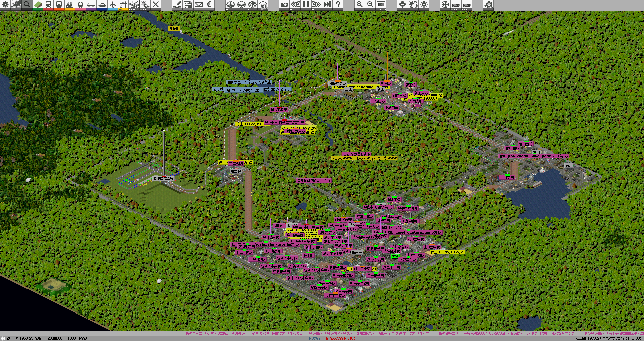Click the 西側領土につき立ち入り禁止 sign label

click(x=249, y=82)
